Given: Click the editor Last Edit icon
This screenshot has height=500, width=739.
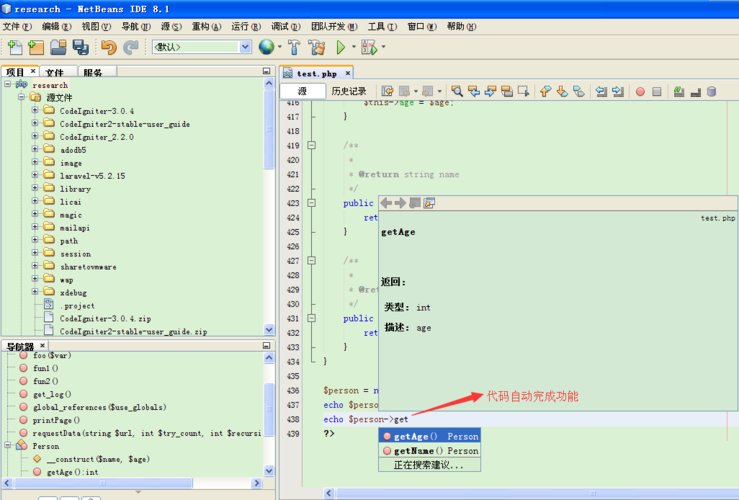Looking at the screenshot, I should [387, 91].
